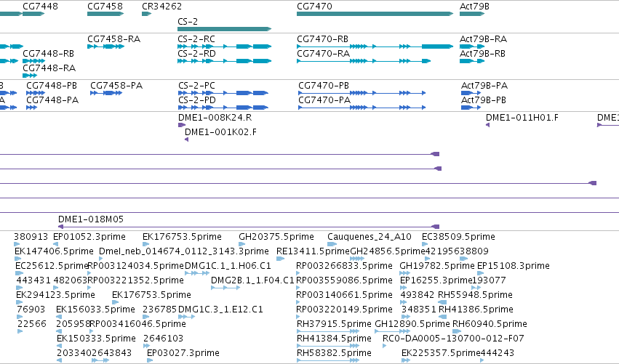Click the DMG2B.1_1.F04.C1 EST glyph
Viewport: 619px width, 364px height.
pos(225,288)
